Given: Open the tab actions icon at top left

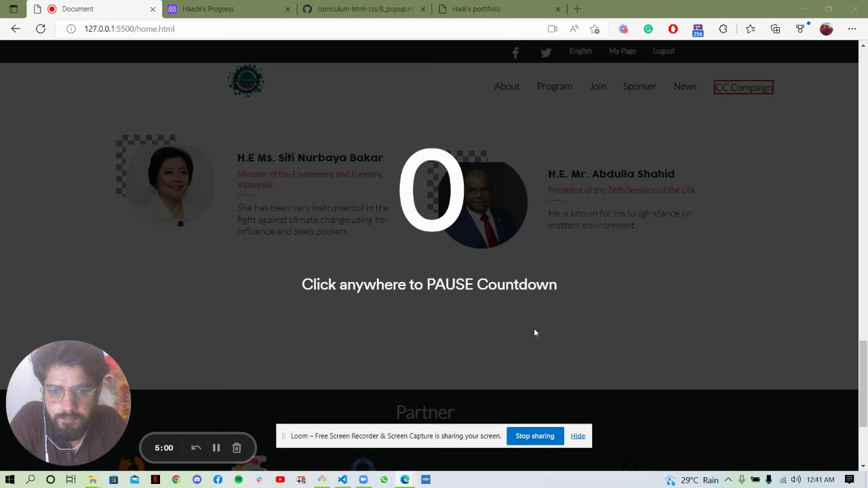Looking at the screenshot, I should pos(13,9).
